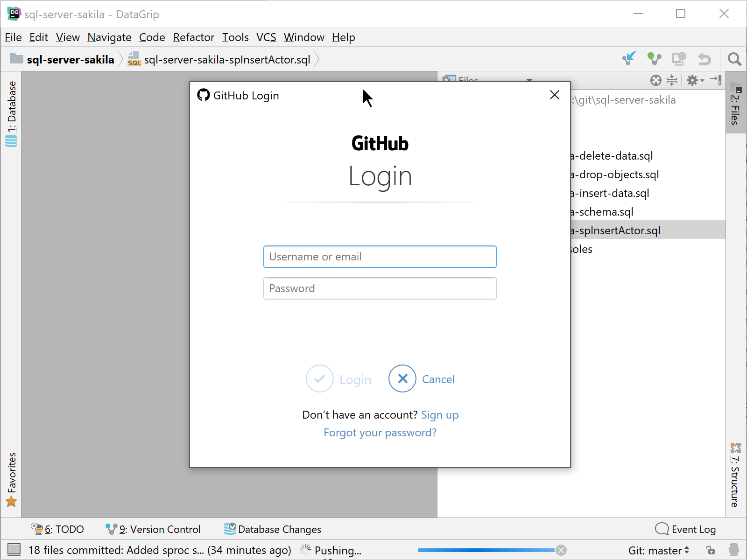The width and height of the screenshot is (747, 560).
Task: Open the VCS menu
Action: click(x=266, y=37)
